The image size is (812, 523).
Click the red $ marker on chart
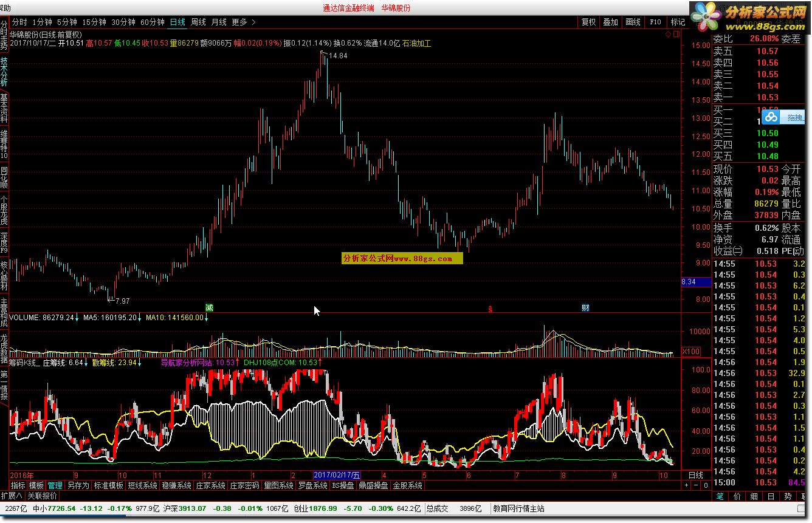[x=490, y=309]
